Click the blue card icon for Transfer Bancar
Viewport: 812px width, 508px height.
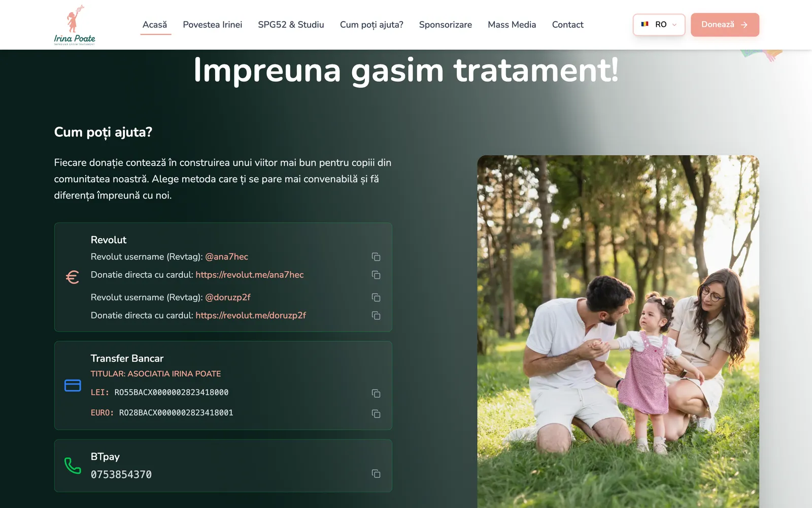pyautogui.click(x=73, y=386)
